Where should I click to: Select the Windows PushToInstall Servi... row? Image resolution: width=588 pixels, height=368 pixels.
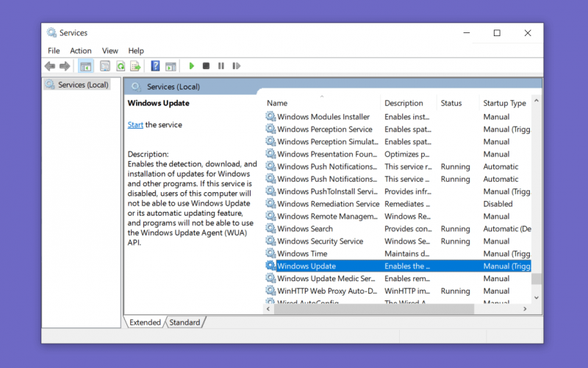[x=398, y=191]
